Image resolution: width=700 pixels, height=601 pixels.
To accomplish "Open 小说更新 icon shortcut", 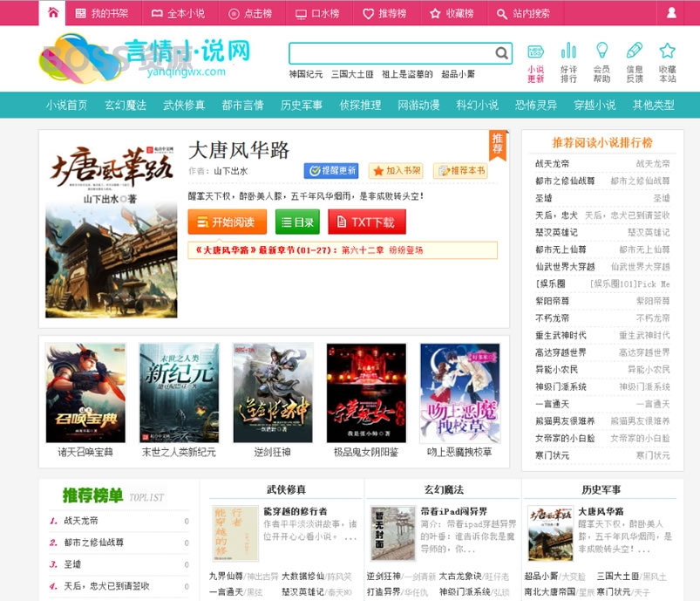I will coord(536,63).
